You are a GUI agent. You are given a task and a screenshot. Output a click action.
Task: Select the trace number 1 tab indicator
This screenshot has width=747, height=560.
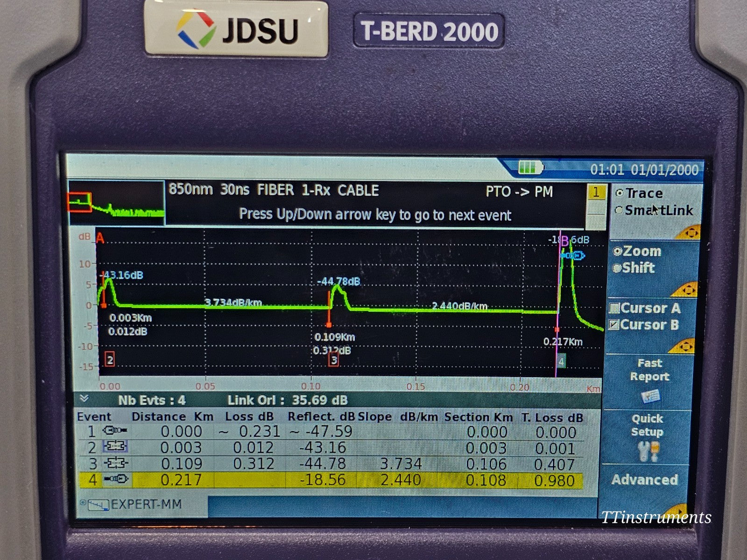click(596, 192)
